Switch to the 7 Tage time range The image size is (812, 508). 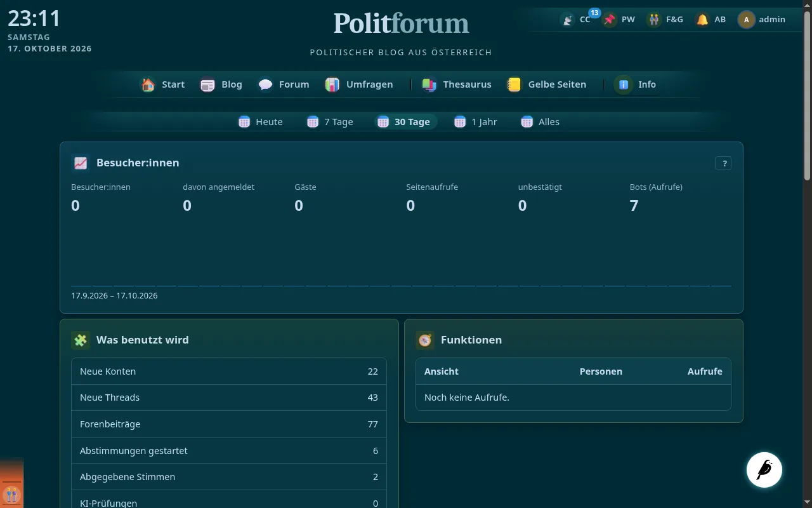tap(330, 122)
